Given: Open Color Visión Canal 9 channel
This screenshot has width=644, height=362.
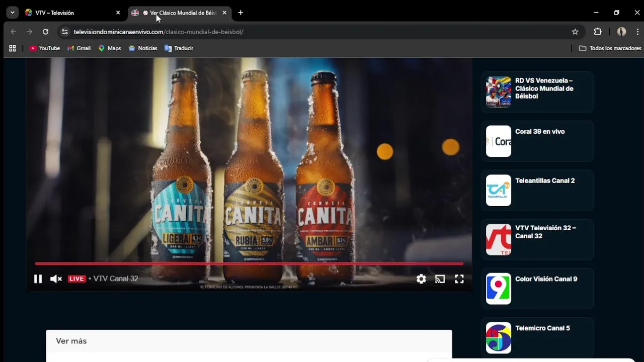Looking at the screenshot, I should pos(546,279).
